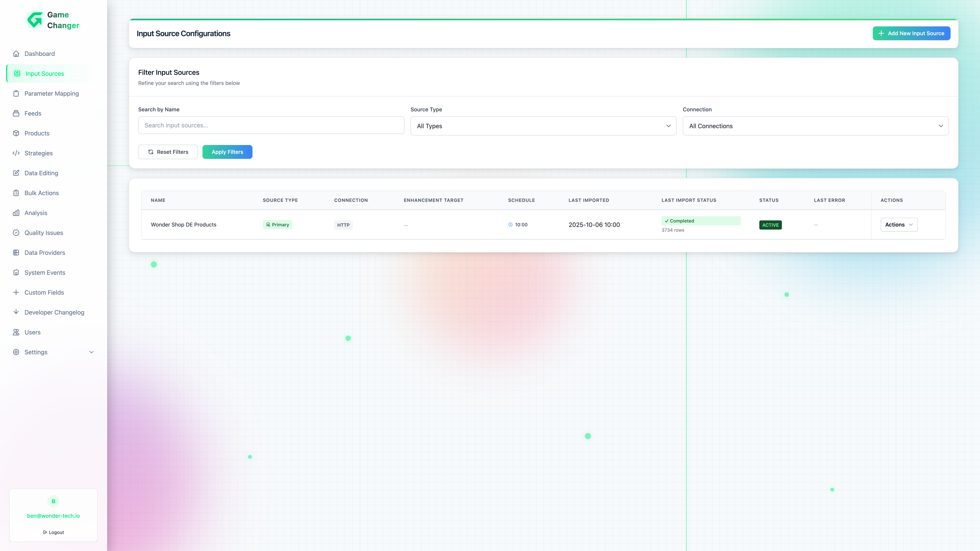The image size is (980, 551).
Task: Open the Data Providers sidebar item
Action: (x=45, y=253)
